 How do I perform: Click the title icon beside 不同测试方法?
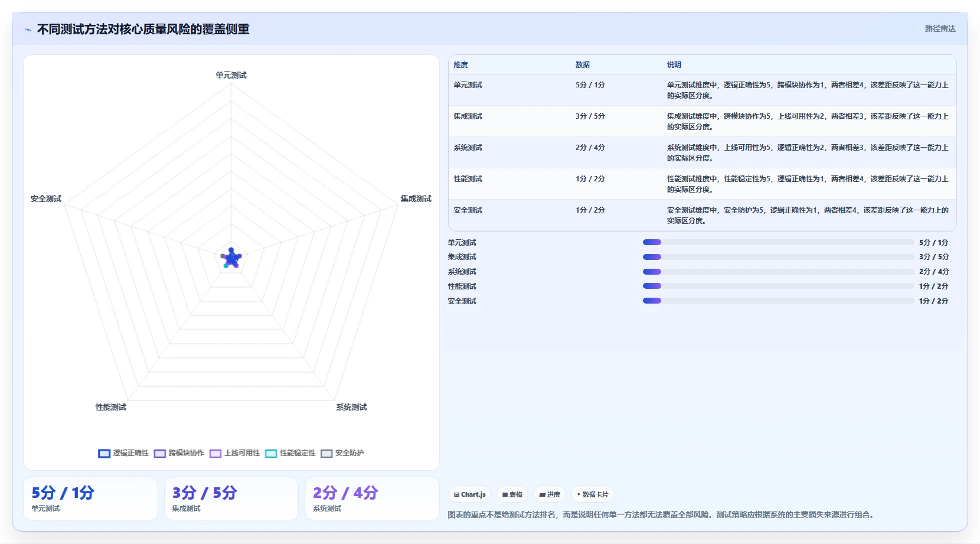point(28,30)
